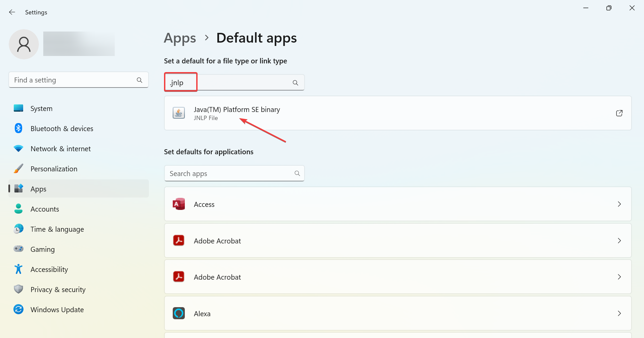
Task: Click the Time & language clock icon
Action: point(18,229)
